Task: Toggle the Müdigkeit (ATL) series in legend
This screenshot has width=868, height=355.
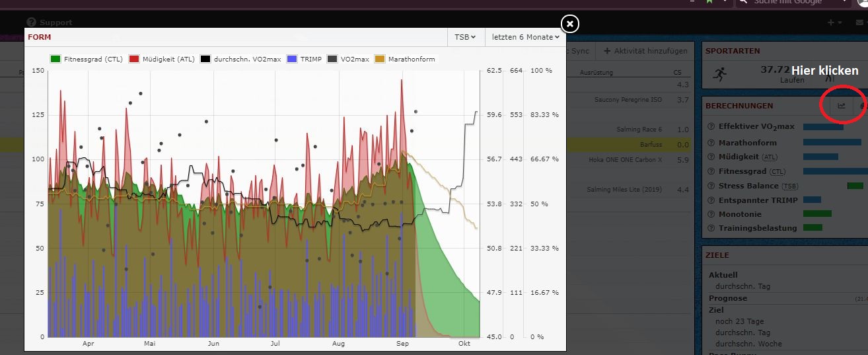Action: 163,59
